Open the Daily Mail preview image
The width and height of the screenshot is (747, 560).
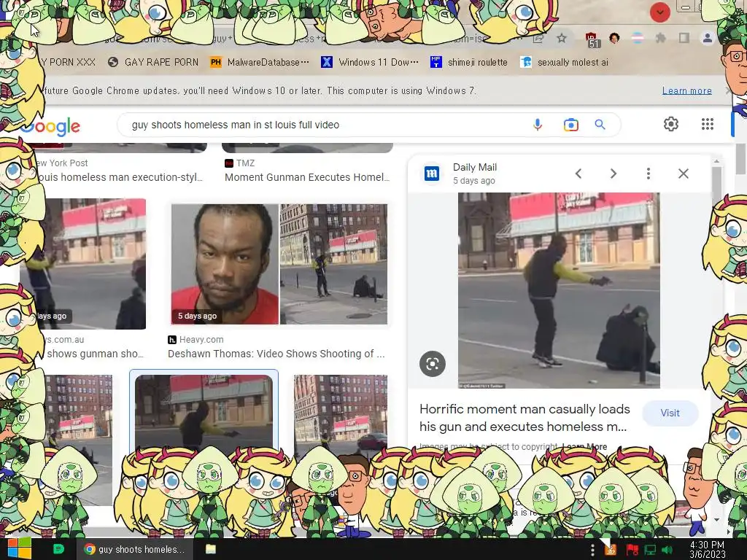(559, 290)
